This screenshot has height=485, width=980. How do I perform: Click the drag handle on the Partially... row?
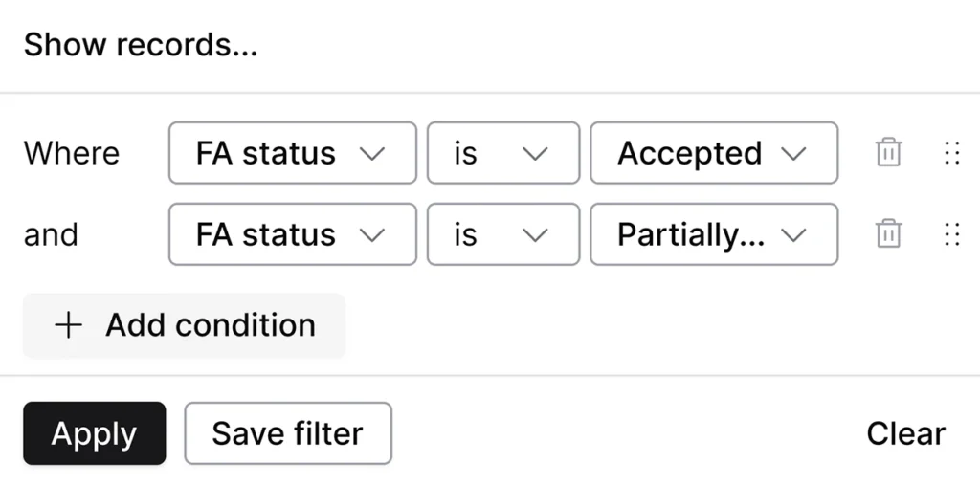(951, 234)
